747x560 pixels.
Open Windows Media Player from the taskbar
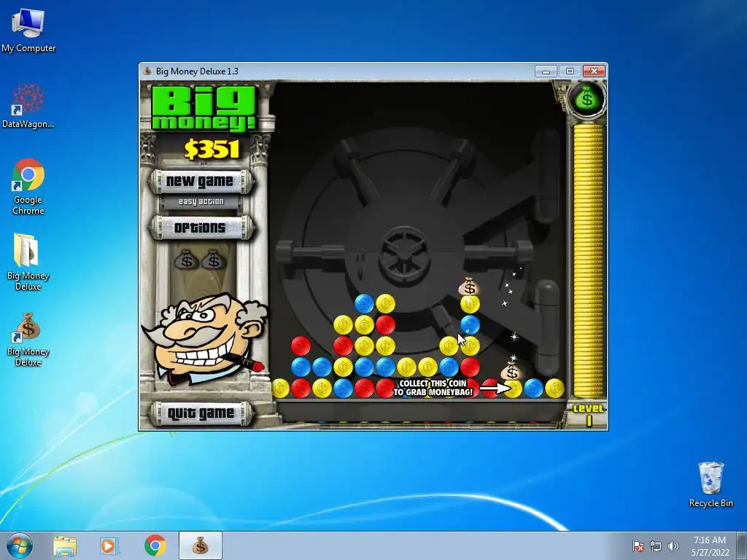point(108,545)
